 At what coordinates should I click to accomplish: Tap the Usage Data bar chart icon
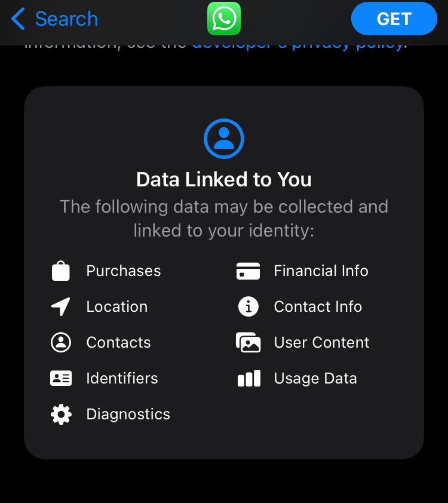[x=248, y=379]
